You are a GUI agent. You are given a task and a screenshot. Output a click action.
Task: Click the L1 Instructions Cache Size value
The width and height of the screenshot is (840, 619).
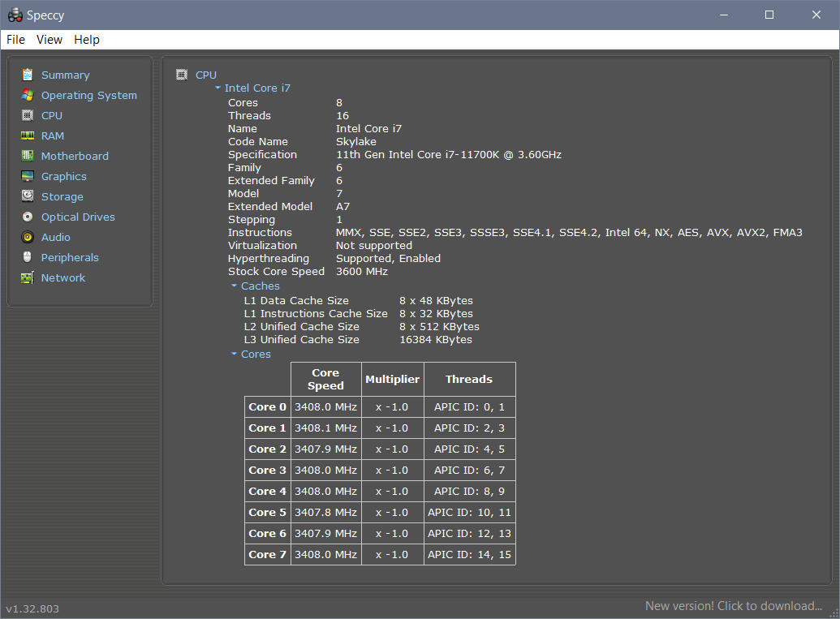pos(436,314)
